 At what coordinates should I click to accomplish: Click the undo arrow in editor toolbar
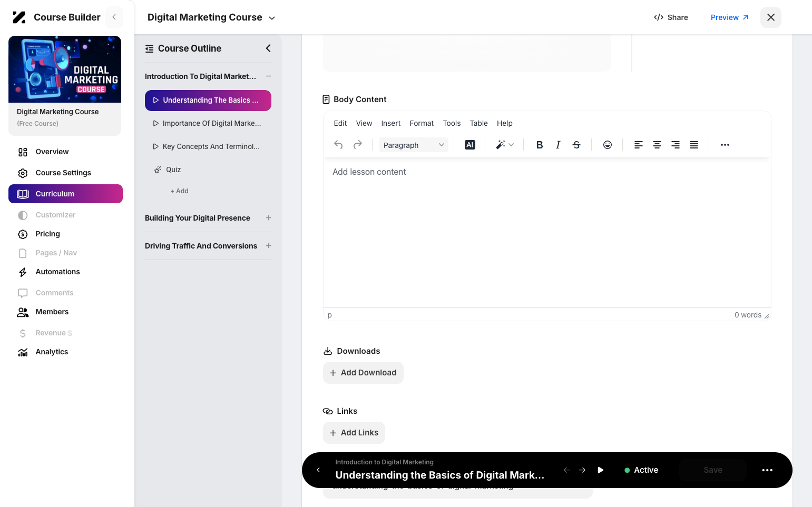338,145
